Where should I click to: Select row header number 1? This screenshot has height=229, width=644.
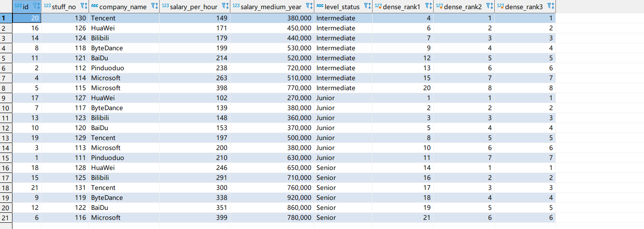point(6,18)
